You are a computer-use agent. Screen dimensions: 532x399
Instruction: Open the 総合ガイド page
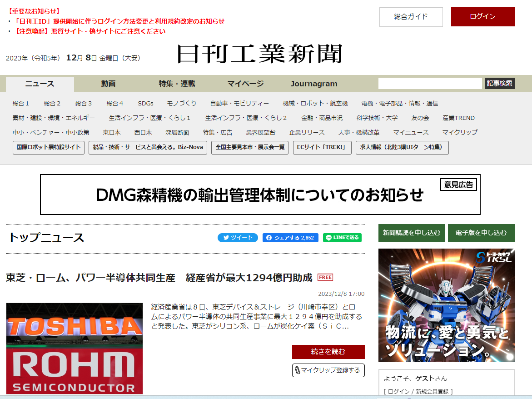pos(411,16)
